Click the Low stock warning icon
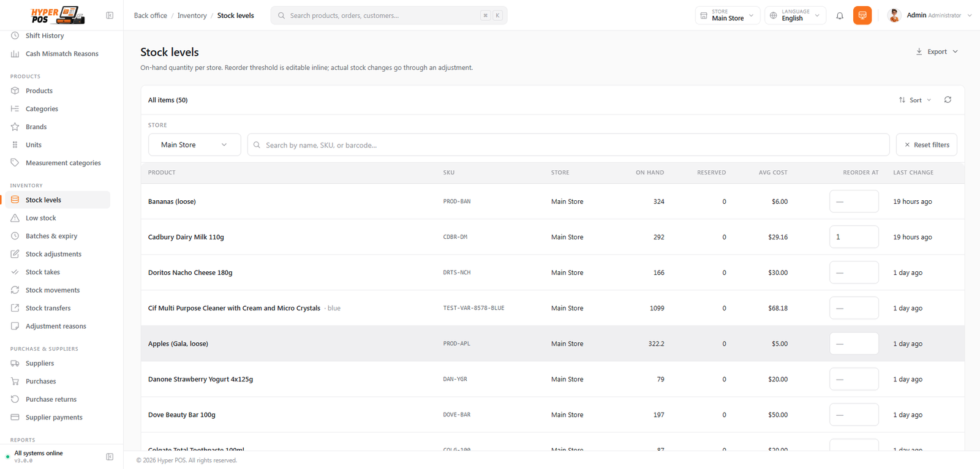This screenshot has height=469, width=980. click(x=15, y=218)
